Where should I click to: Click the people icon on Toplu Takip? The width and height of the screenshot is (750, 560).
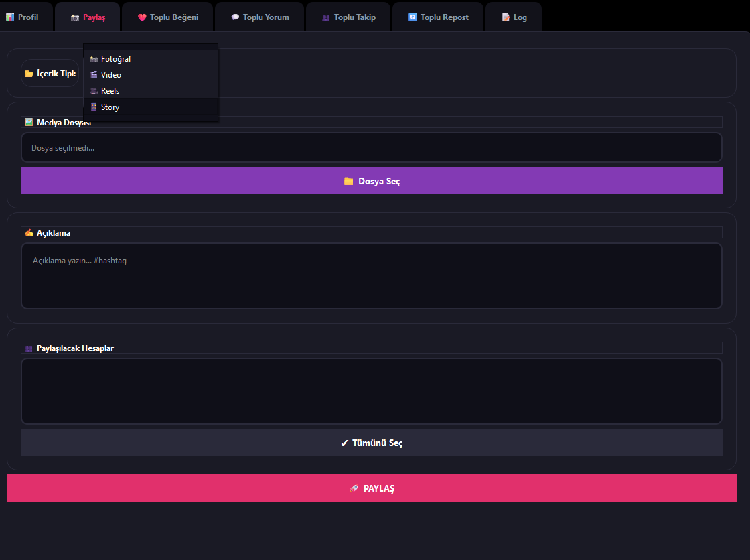326,17
